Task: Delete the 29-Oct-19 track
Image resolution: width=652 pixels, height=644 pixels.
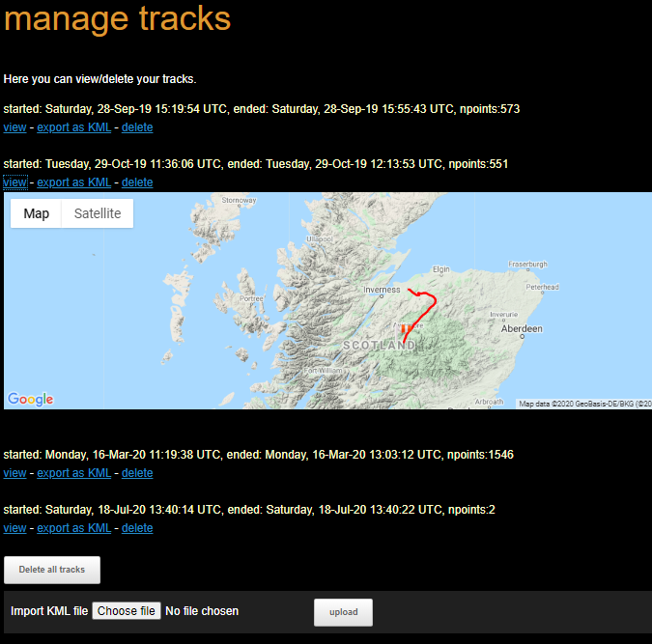Action: [137, 182]
